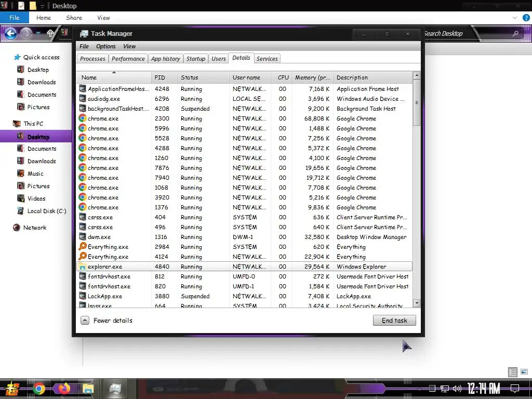Sort by the Status column header

click(203, 77)
